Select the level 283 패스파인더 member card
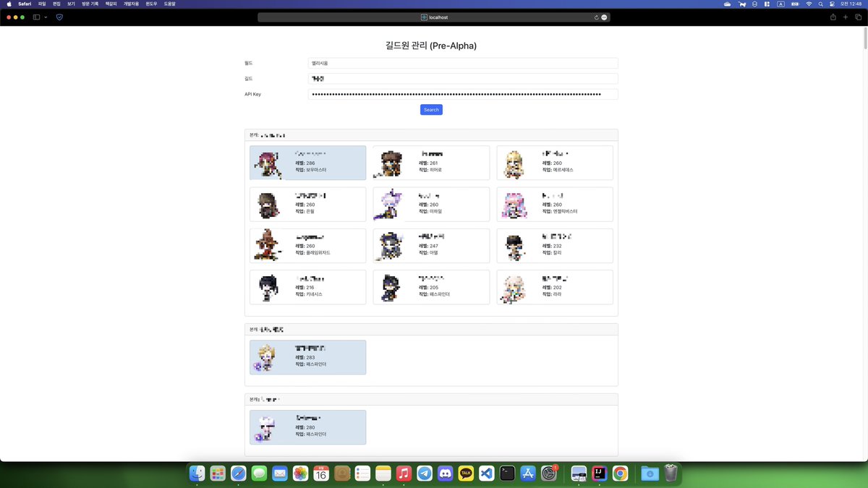This screenshot has width=868, height=488. tap(307, 356)
